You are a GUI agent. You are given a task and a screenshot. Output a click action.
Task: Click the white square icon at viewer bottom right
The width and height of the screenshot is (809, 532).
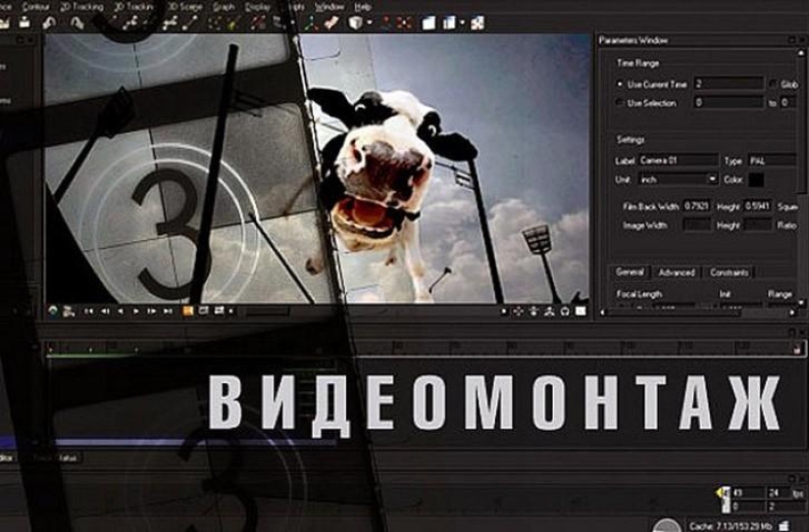[581, 312]
